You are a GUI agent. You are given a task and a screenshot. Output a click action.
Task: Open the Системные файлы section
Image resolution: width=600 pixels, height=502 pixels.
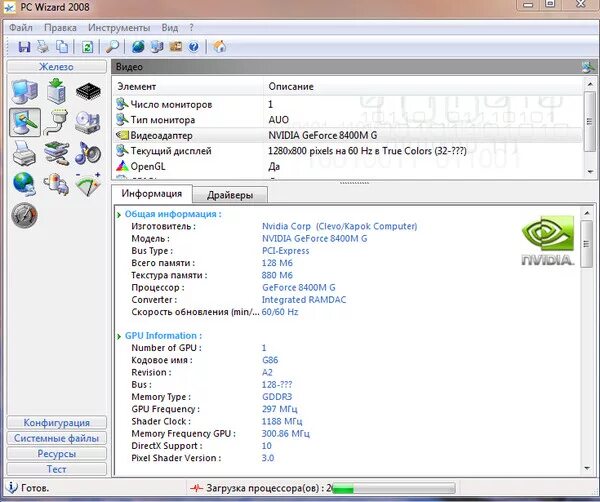pos(57,438)
